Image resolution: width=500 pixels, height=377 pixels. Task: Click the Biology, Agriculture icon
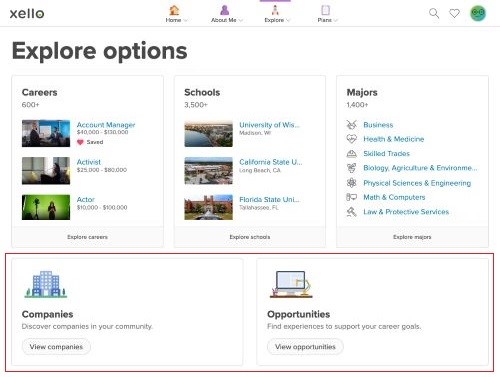pyautogui.click(x=351, y=168)
